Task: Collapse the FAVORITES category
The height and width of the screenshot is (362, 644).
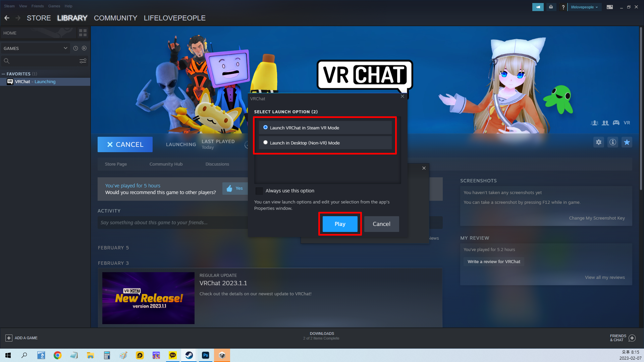Action: click(x=3, y=74)
